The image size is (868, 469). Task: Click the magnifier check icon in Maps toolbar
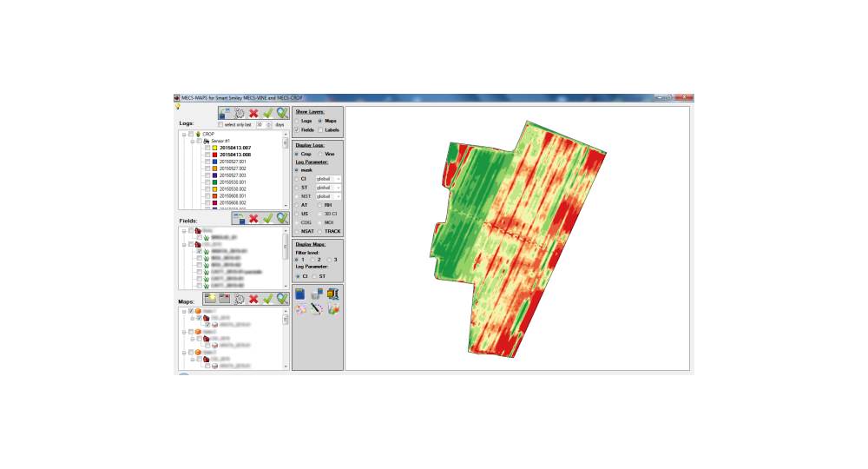pos(282,299)
